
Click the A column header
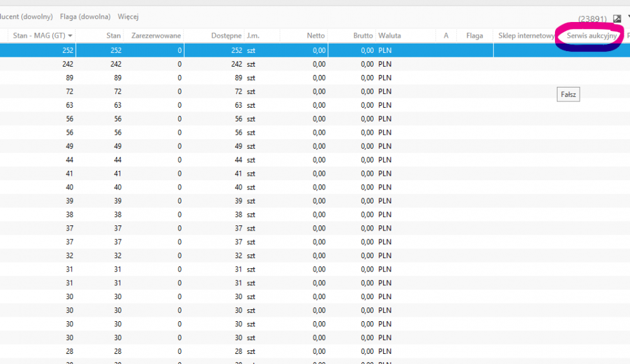(446, 36)
